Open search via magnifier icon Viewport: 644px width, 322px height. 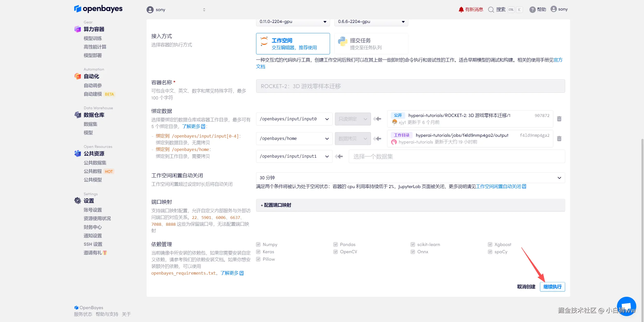(491, 10)
